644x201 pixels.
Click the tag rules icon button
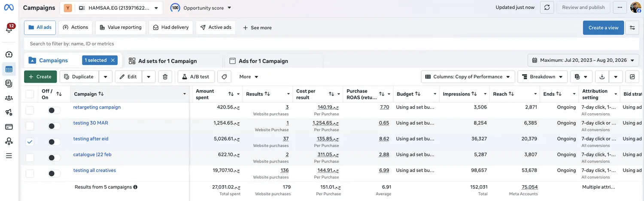tap(224, 77)
